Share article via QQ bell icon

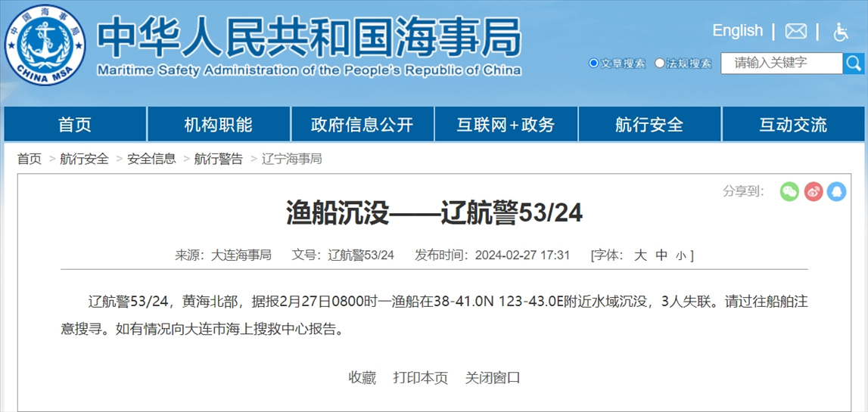point(836,191)
